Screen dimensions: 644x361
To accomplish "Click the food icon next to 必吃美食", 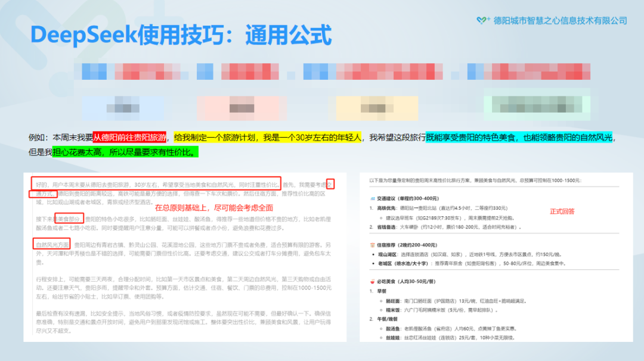I will 373,281.
